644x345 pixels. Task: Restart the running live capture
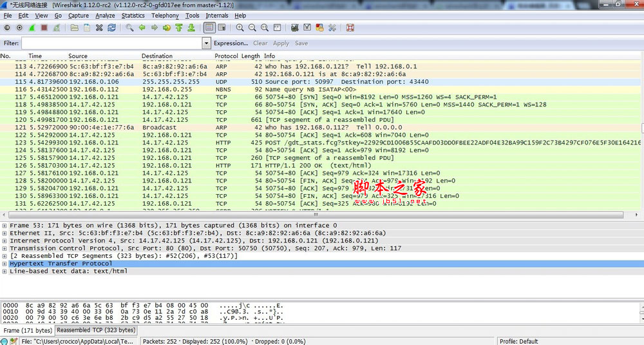coord(57,28)
